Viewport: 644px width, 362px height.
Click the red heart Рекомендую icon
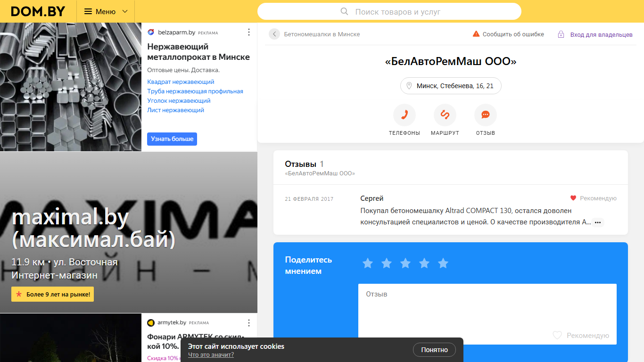tap(573, 198)
